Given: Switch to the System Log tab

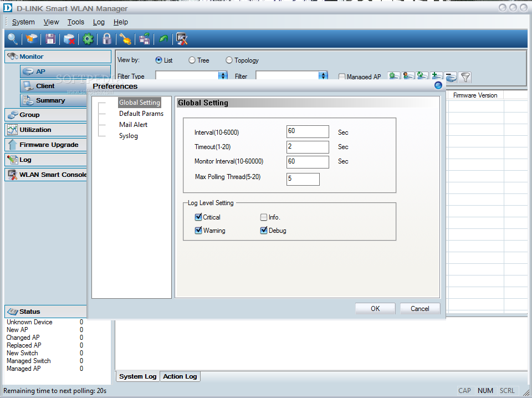Looking at the screenshot, I should pyautogui.click(x=138, y=376).
